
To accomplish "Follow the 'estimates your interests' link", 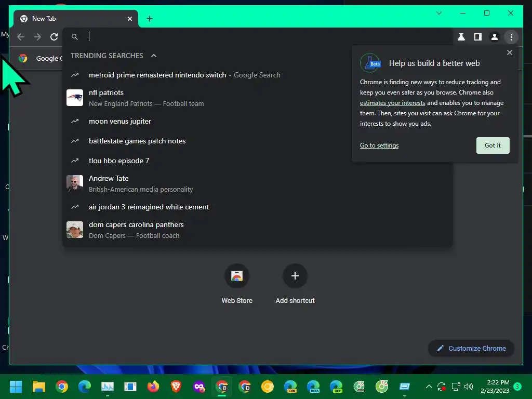I will pos(392,103).
